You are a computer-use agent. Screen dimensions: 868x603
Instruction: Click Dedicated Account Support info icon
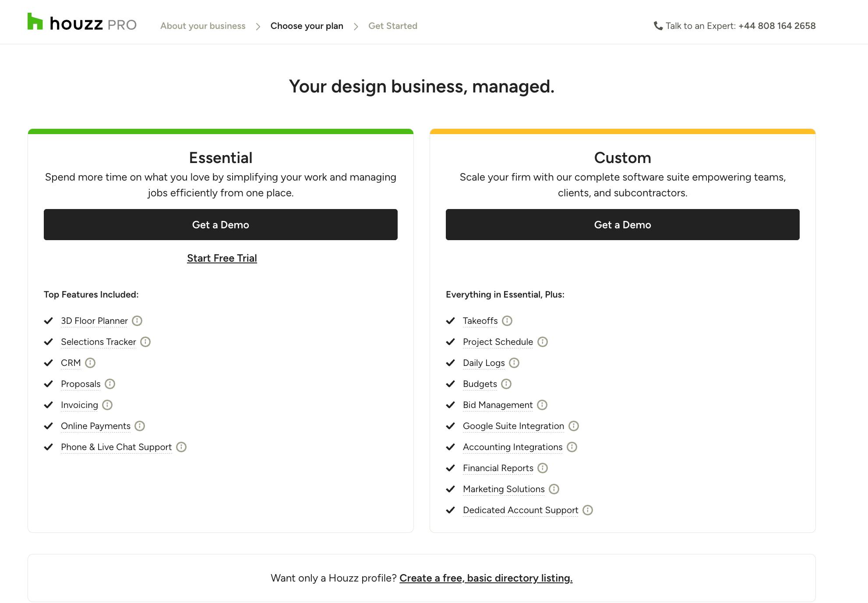coord(588,510)
